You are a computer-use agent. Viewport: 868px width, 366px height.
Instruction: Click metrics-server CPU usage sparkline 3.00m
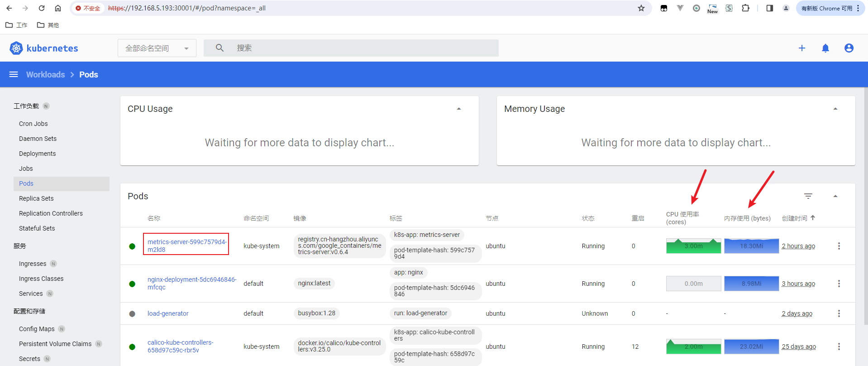pos(693,246)
